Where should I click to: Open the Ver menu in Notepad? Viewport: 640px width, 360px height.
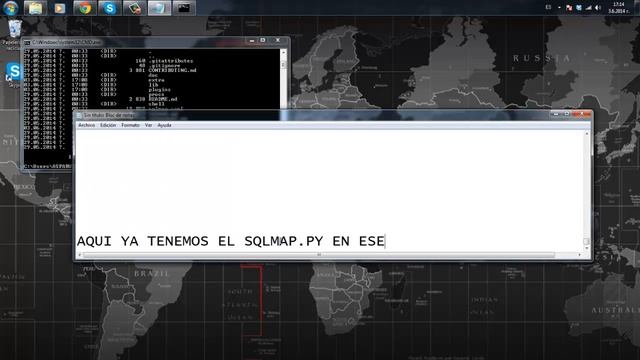coord(149,125)
